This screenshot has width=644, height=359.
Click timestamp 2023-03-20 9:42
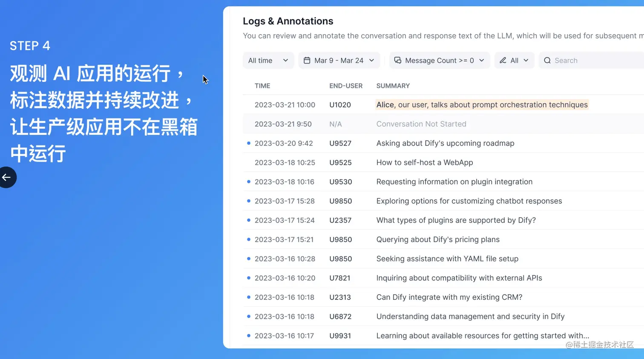(x=284, y=143)
